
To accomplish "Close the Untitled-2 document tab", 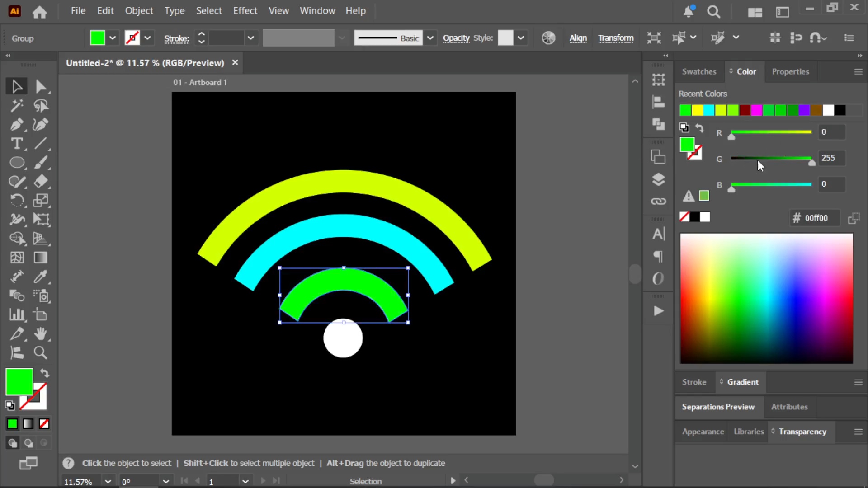I will click(x=235, y=63).
